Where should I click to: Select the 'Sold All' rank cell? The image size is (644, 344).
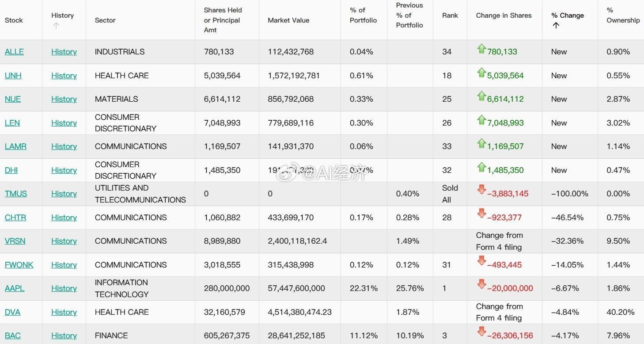click(450, 194)
